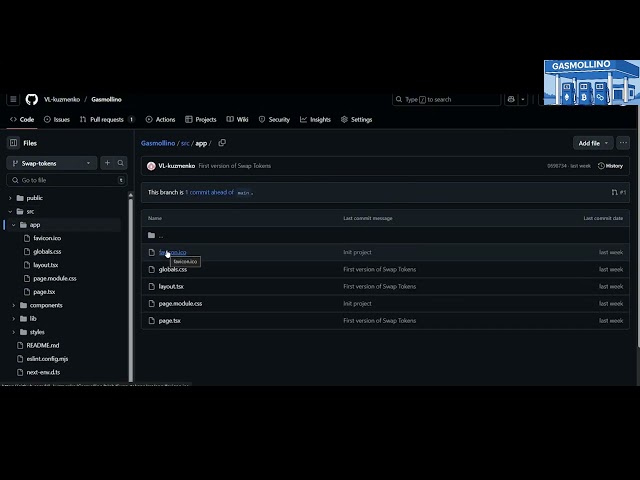Open globals.css in the file list

tap(173, 269)
